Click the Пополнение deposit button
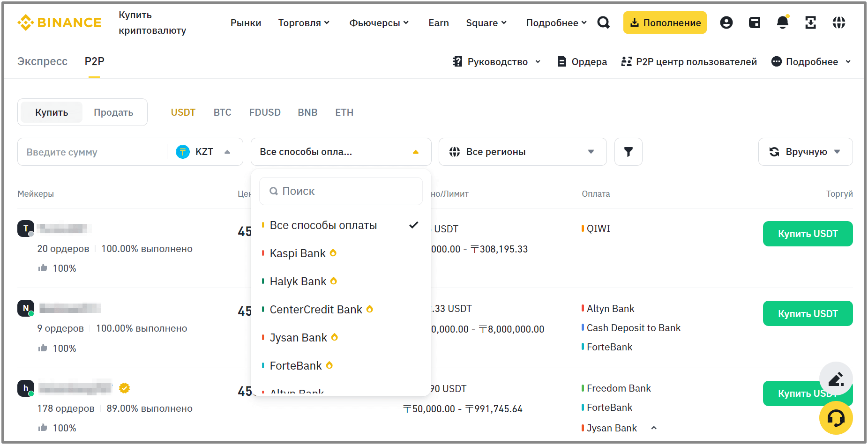 (665, 22)
